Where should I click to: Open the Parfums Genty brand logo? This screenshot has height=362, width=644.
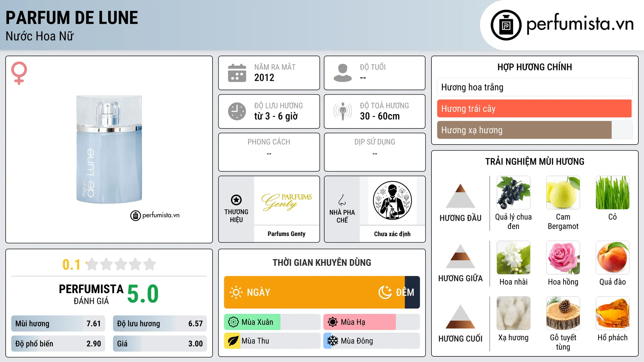[286, 201]
